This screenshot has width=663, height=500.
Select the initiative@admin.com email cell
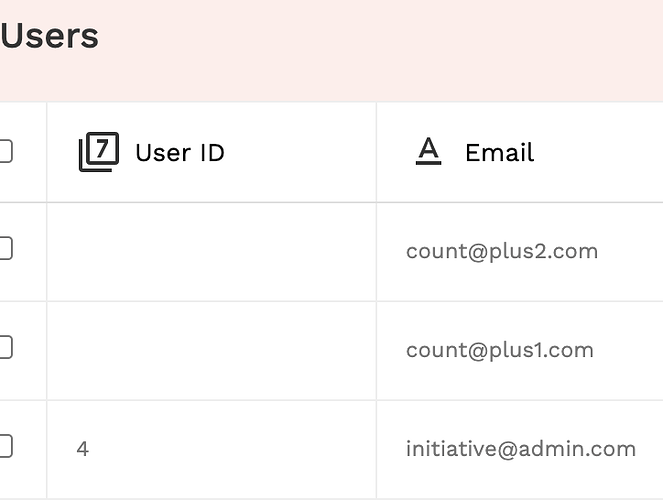click(x=520, y=449)
